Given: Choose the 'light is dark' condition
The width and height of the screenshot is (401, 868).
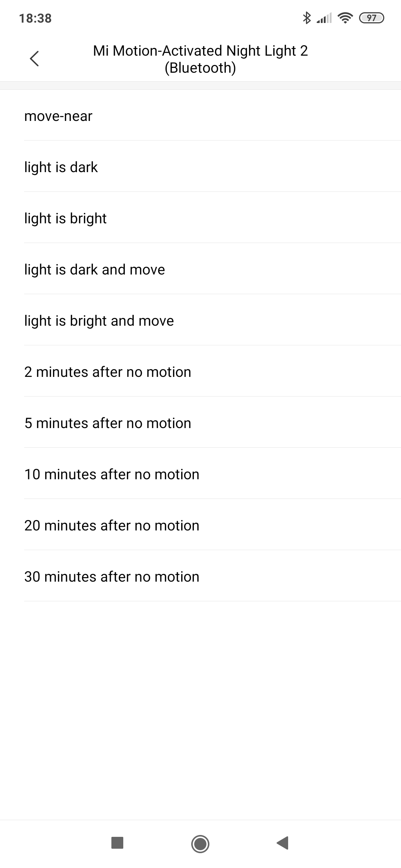Looking at the screenshot, I should [200, 167].
